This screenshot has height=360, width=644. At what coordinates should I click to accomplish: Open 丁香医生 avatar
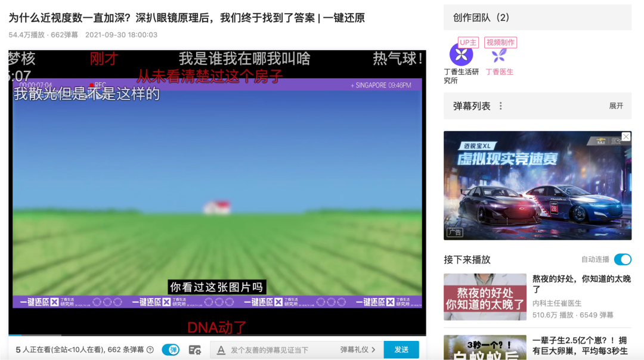pos(499,54)
